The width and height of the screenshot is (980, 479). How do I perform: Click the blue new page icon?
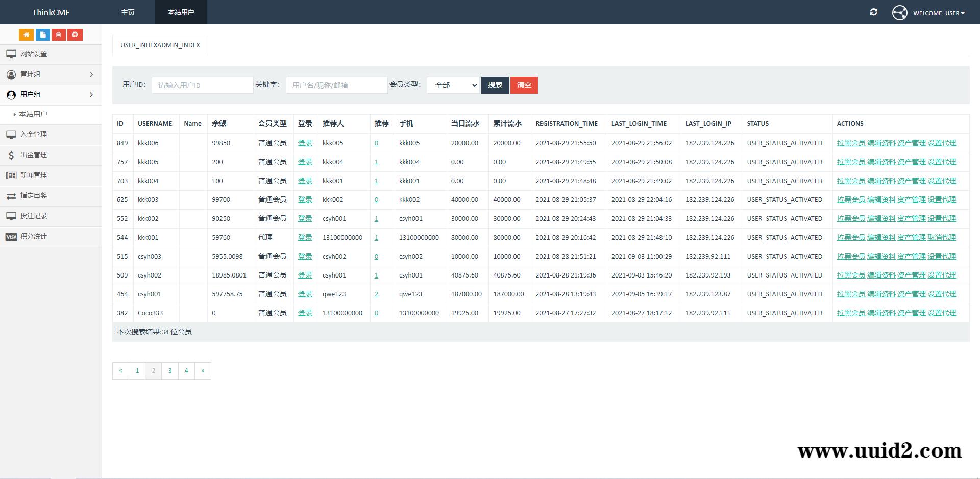42,35
